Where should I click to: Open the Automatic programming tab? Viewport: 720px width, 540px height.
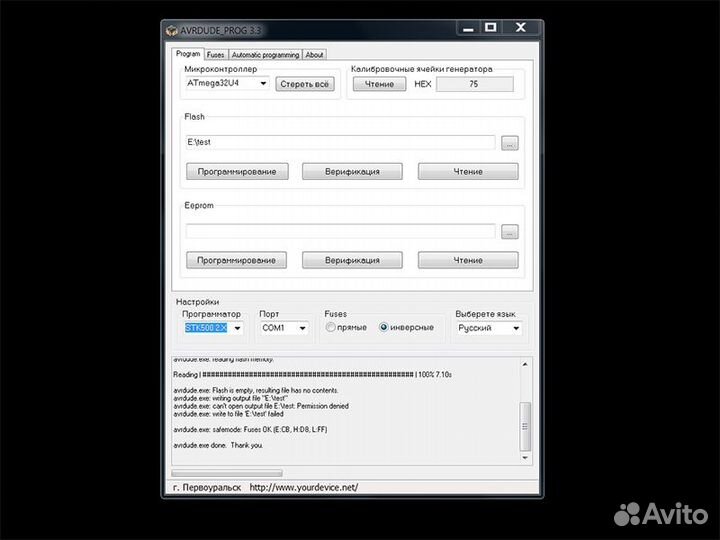tap(265, 55)
